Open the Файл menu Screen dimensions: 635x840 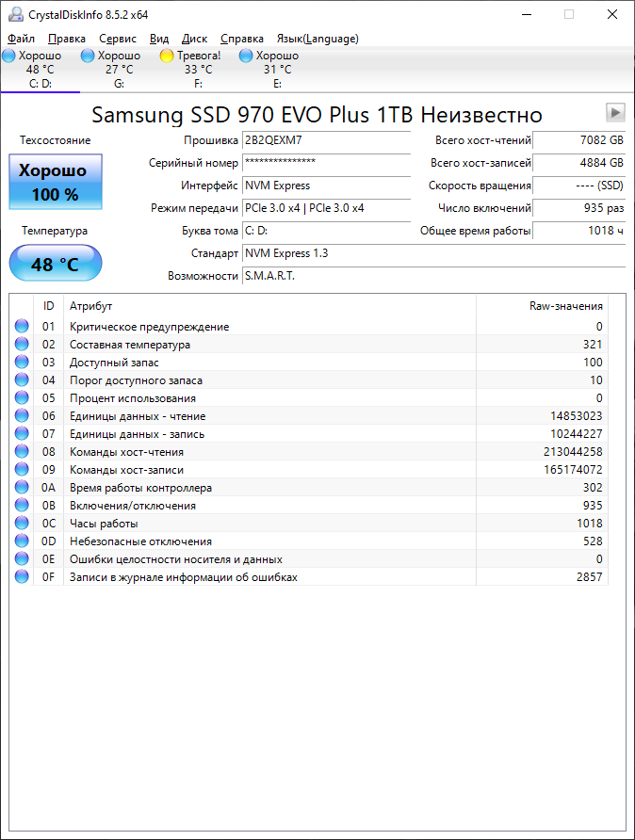[21, 39]
